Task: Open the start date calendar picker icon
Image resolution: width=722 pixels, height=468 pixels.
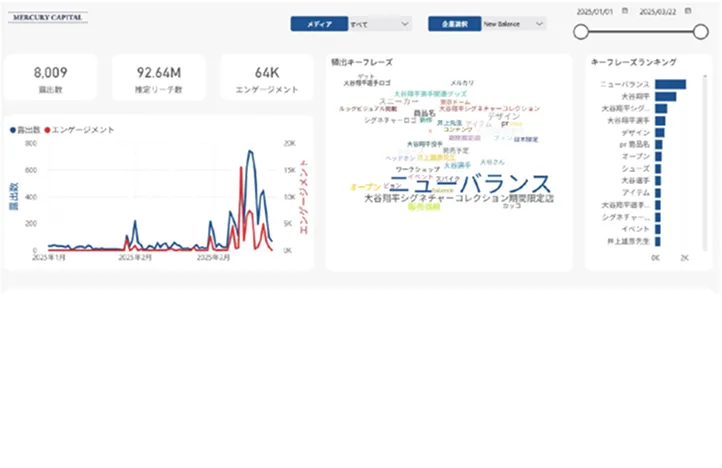Action: (x=625, y=10)
